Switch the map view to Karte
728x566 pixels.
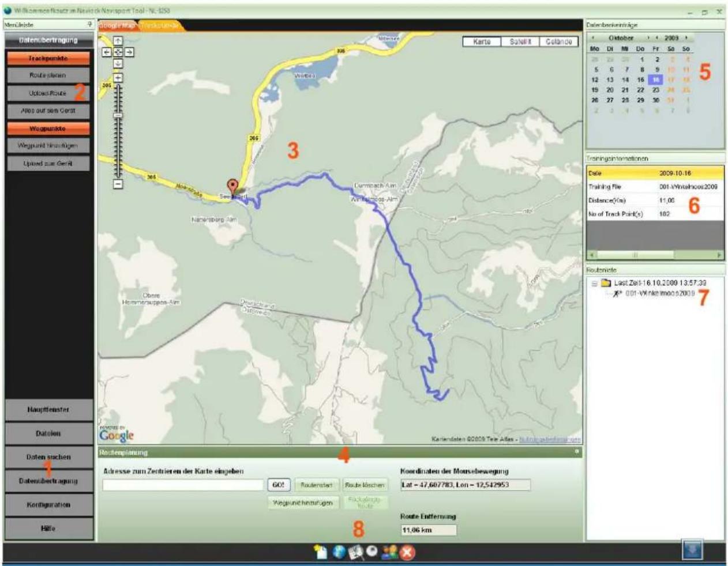[482, 41]
